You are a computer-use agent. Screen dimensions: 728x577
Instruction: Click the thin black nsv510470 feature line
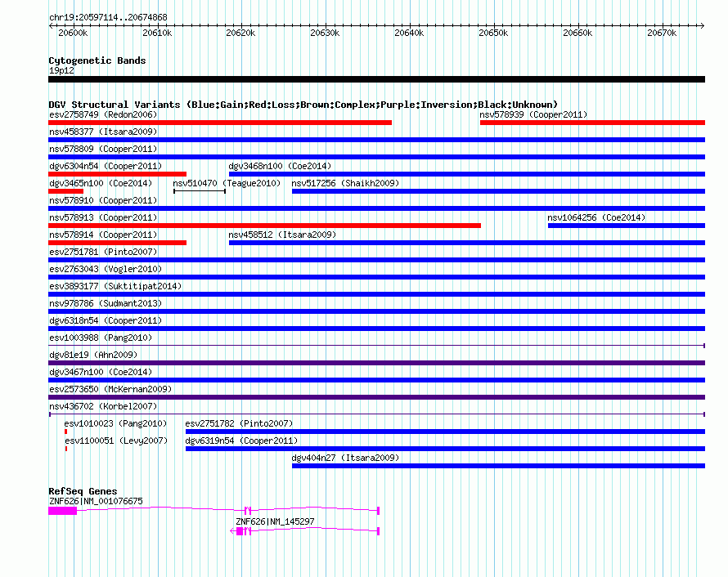tap(200, 191)
